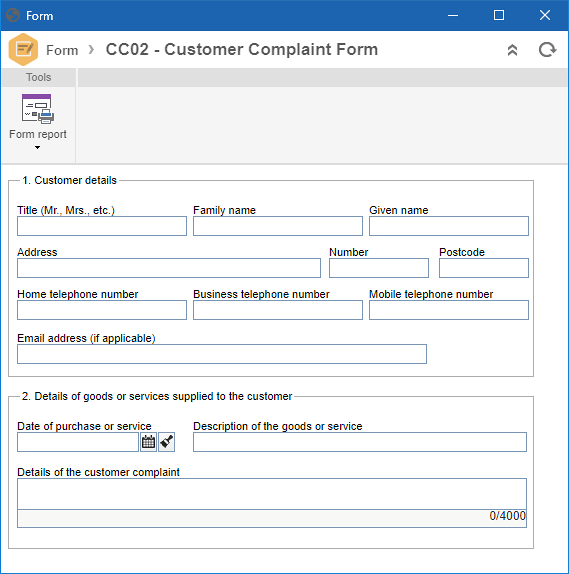569x574 pixels.
Task: Click the Mobile telephone number field
Action: (x=449, y=310)
